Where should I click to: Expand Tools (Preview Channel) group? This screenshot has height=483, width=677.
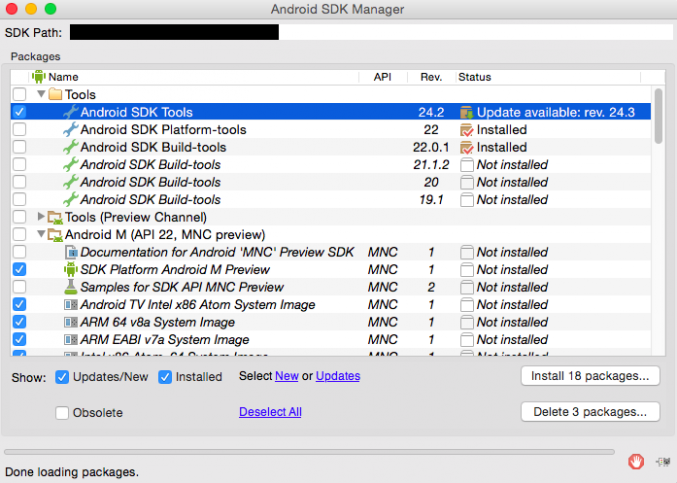tap(41, 216)
